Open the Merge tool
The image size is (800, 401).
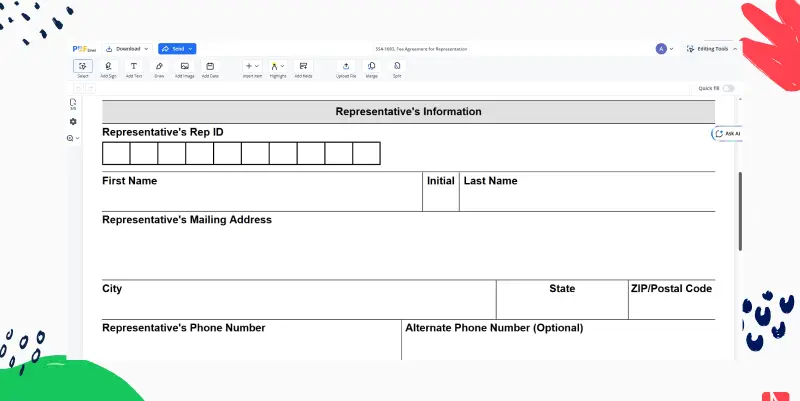(371, 69)
